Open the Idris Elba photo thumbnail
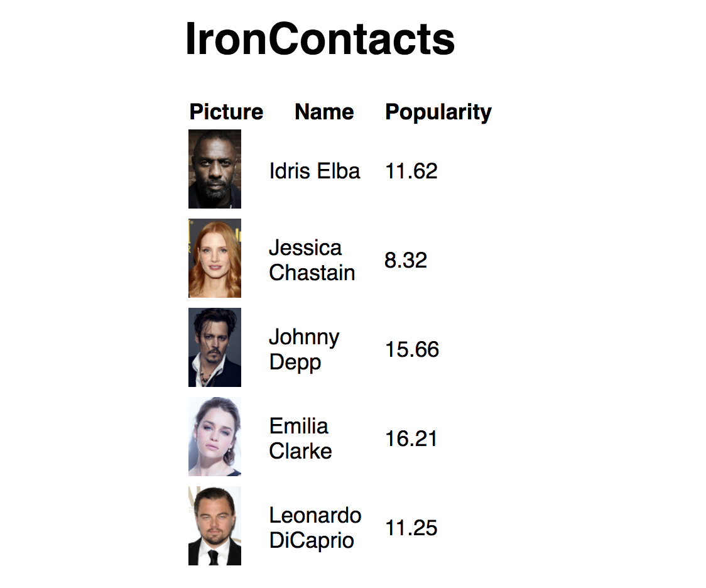This screenshot has width=706, height=588. tap(215, 169)
